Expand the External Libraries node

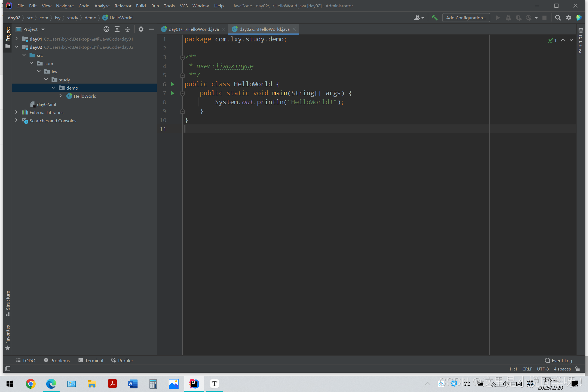pyautogui.click(x=16, y=112)
